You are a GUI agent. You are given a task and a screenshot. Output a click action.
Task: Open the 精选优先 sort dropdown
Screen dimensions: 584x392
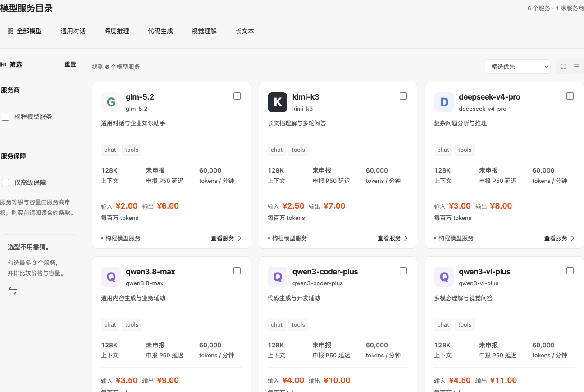518,67
